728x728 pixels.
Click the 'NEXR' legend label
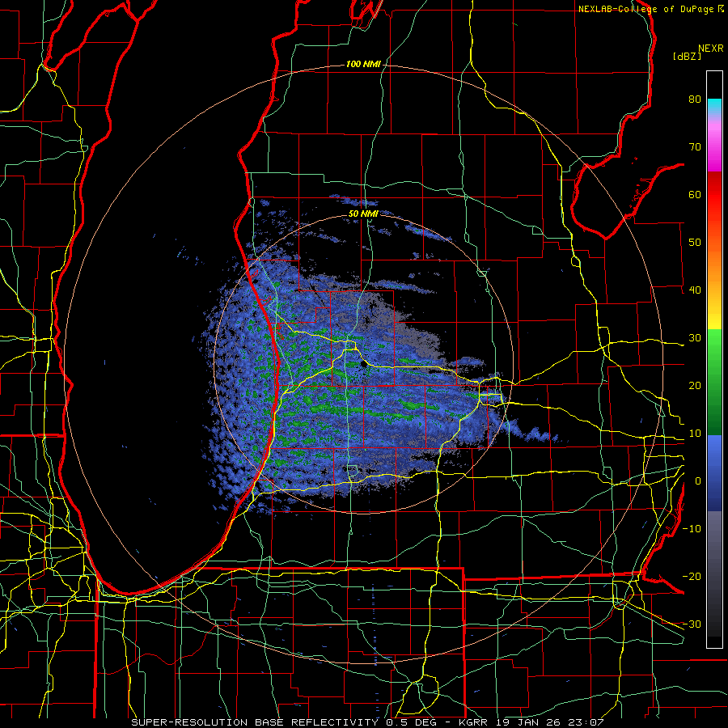pyautogui.click(x=711, y=49)
